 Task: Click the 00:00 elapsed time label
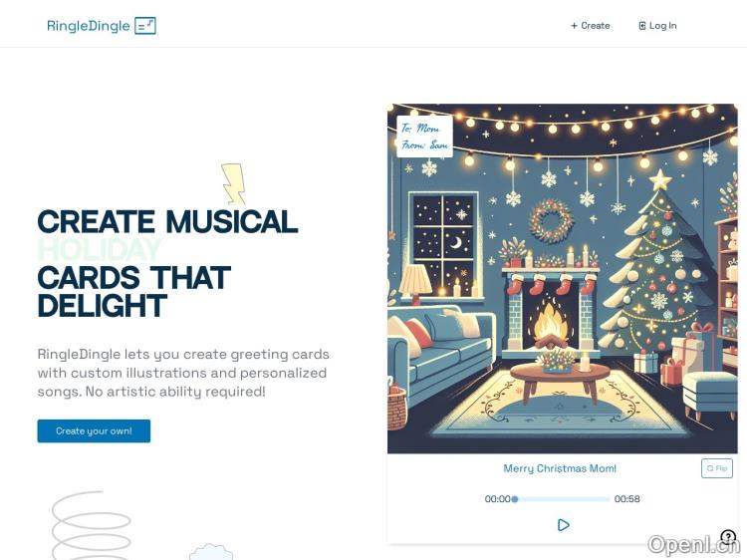coord(497,499)
